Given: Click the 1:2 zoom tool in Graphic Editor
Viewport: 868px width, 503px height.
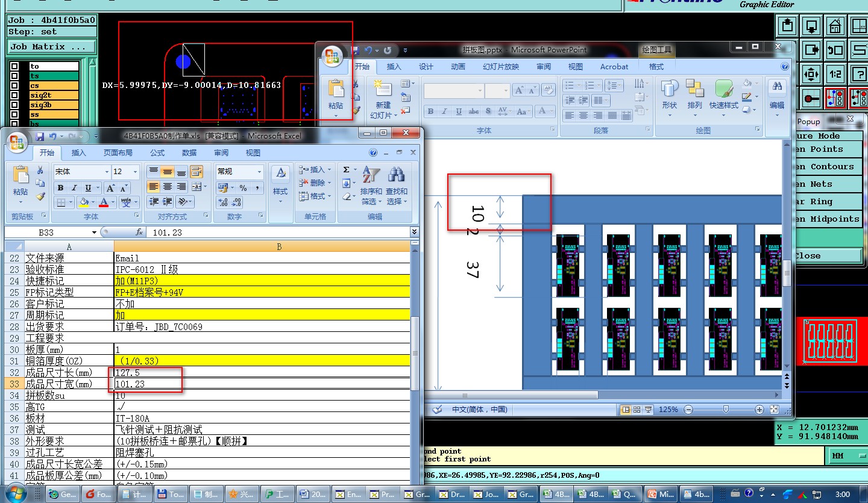Looking at the screenshot, I should (835, 75).
